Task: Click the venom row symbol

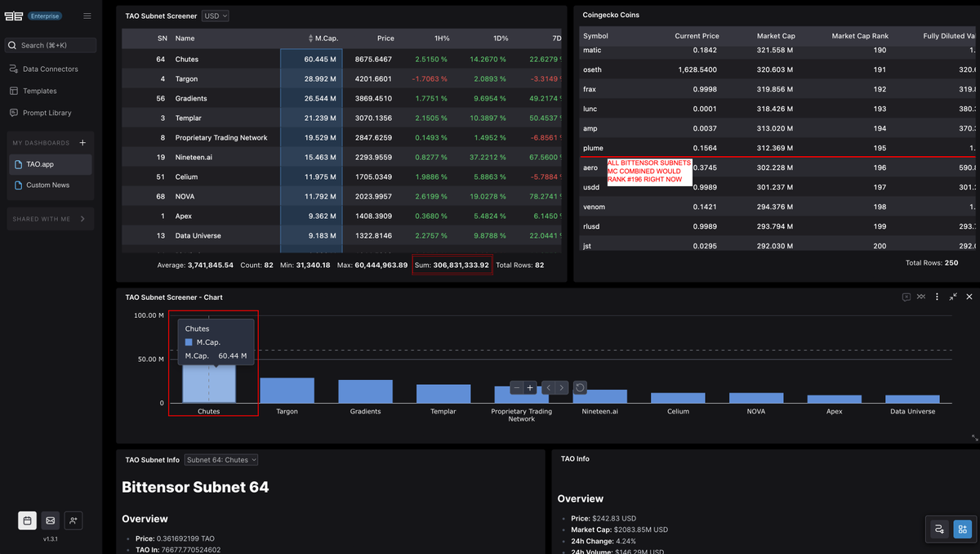Action: 594,207
